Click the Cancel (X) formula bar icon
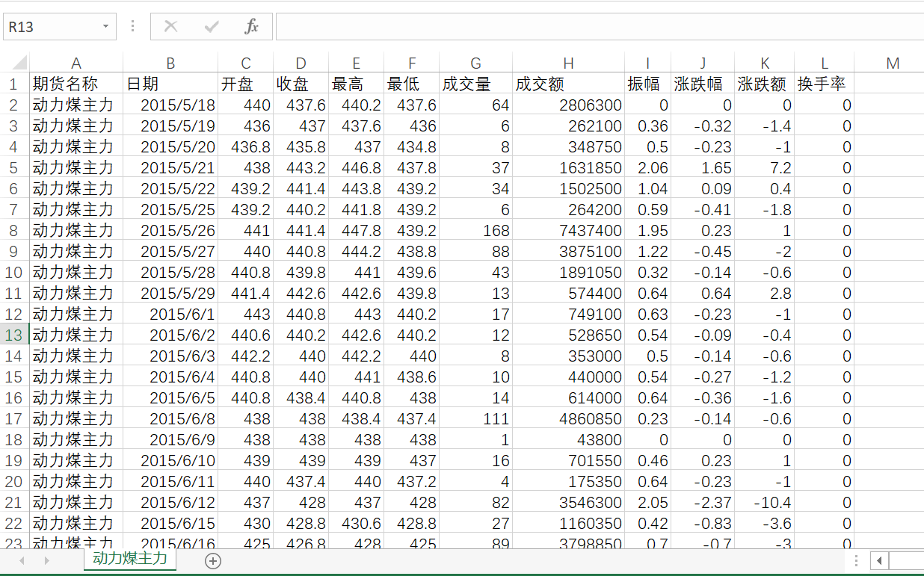Screen dimensions: 924x576 click(x=171, y=27)
